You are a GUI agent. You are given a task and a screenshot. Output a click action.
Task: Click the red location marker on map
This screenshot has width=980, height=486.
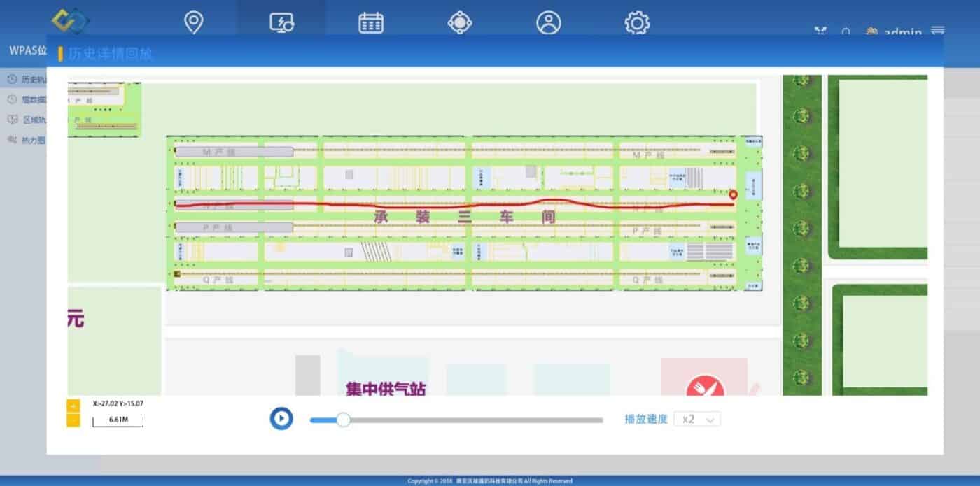tap(733, 196)
